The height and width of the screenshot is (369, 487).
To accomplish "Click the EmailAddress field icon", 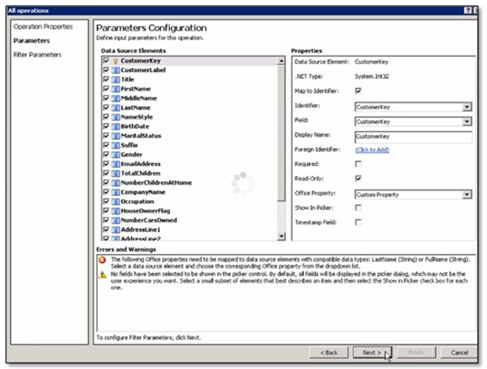I will 115,164.
